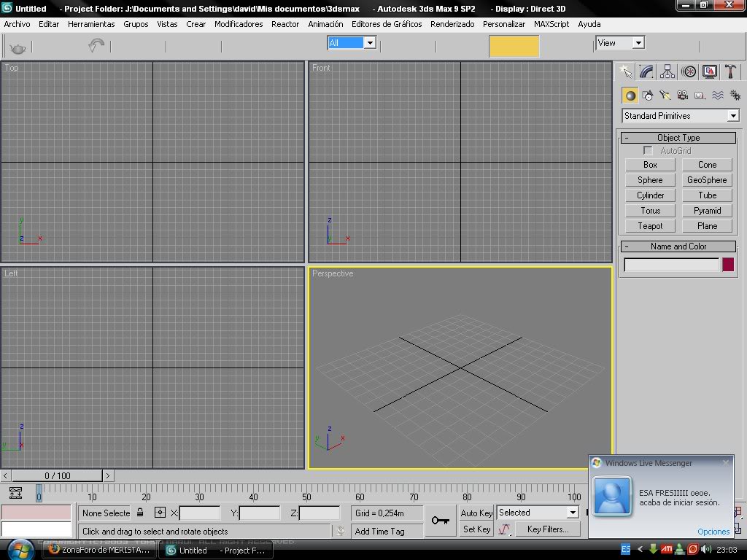747x560 pixels.
Task: Click the teapot render icon in toolbar
Action: tap(18, 48)
